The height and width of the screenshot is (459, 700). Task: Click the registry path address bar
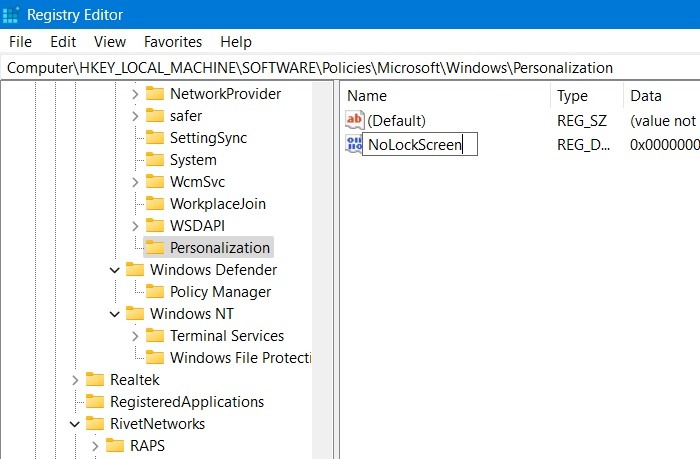(x=350, y=68)
